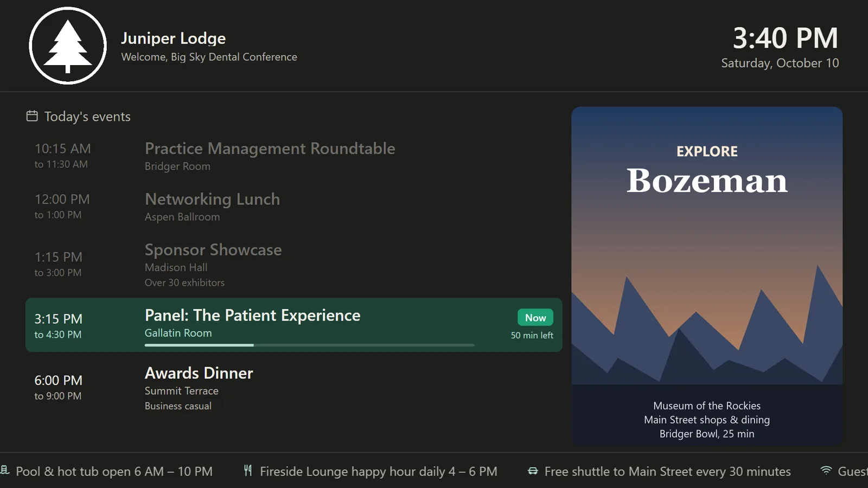Click the Bridger Bowl, 25 min line
This screenshot has height=488, width=868.
point(707,434)
